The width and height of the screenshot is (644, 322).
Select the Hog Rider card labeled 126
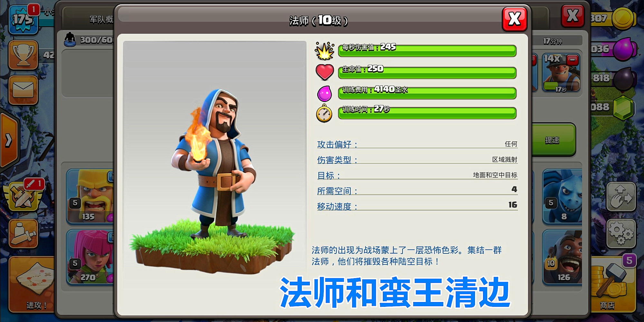tap(563, 257)
